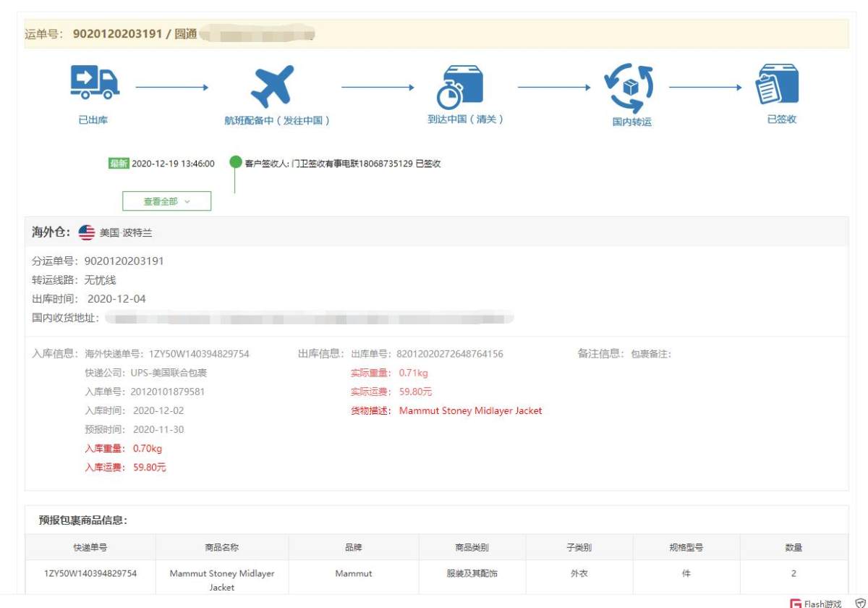The width and height of the screenshot is (868, 608).
Task: Click the US flag icon beside 美国·波特兰
Action: (87, 233)
